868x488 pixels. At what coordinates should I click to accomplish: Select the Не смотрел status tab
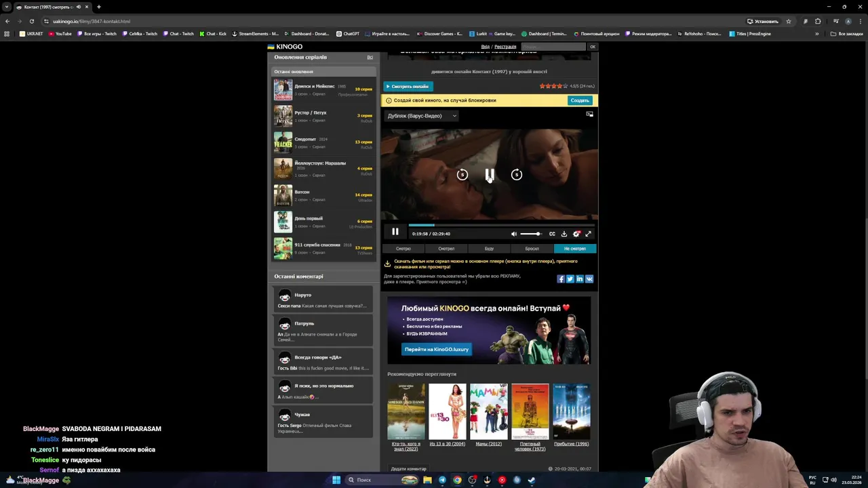click(x=575, y=249)
